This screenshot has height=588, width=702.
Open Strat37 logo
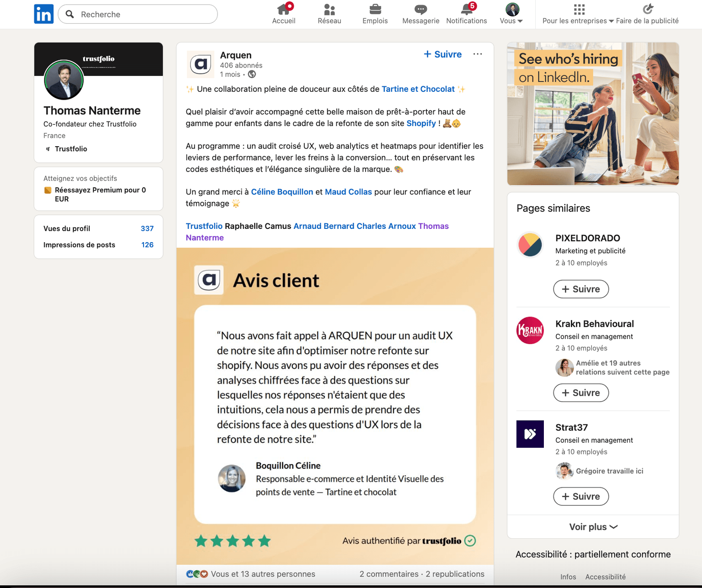pyautogui.click(x=530, y=434)
